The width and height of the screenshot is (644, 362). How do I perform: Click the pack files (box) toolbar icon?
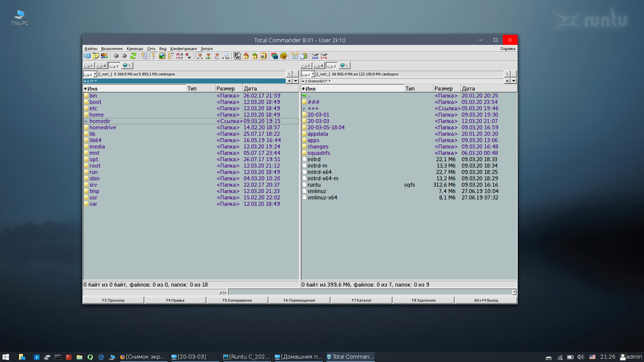tap(246, 56)
